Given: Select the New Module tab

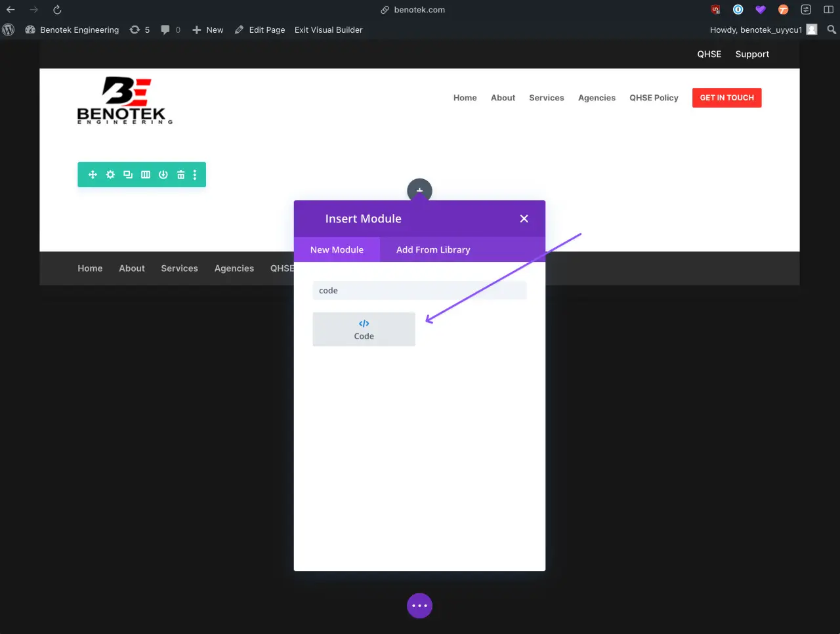Looking at the screenshot, I should point(337,249).
